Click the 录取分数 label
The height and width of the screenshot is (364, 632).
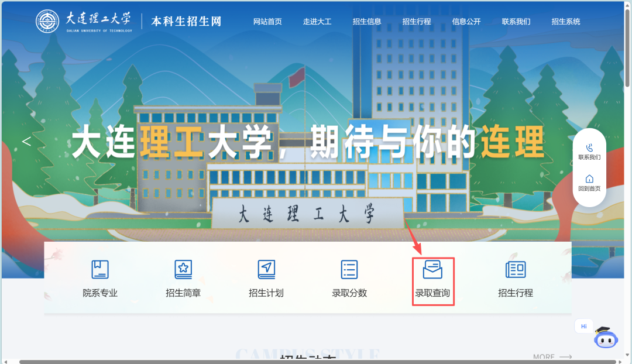coord(349,293)
